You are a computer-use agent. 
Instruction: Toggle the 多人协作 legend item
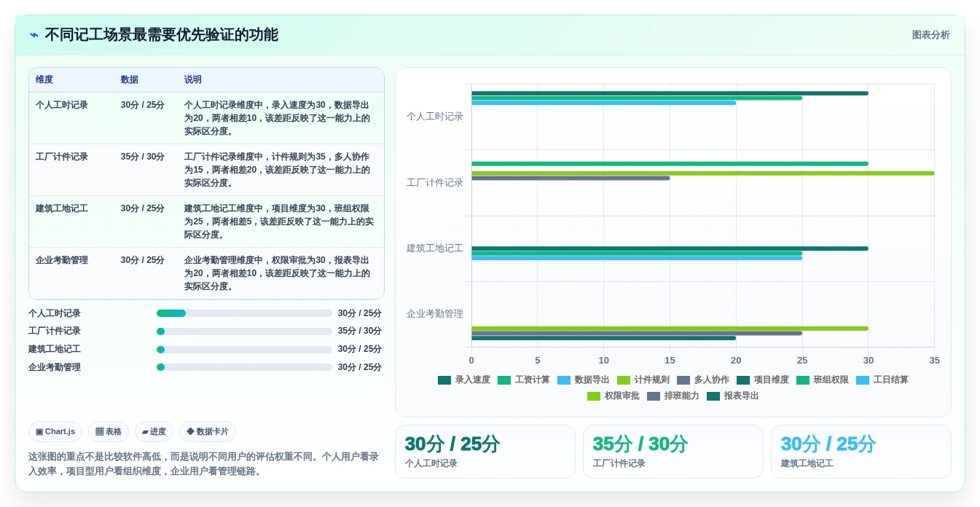703,380
